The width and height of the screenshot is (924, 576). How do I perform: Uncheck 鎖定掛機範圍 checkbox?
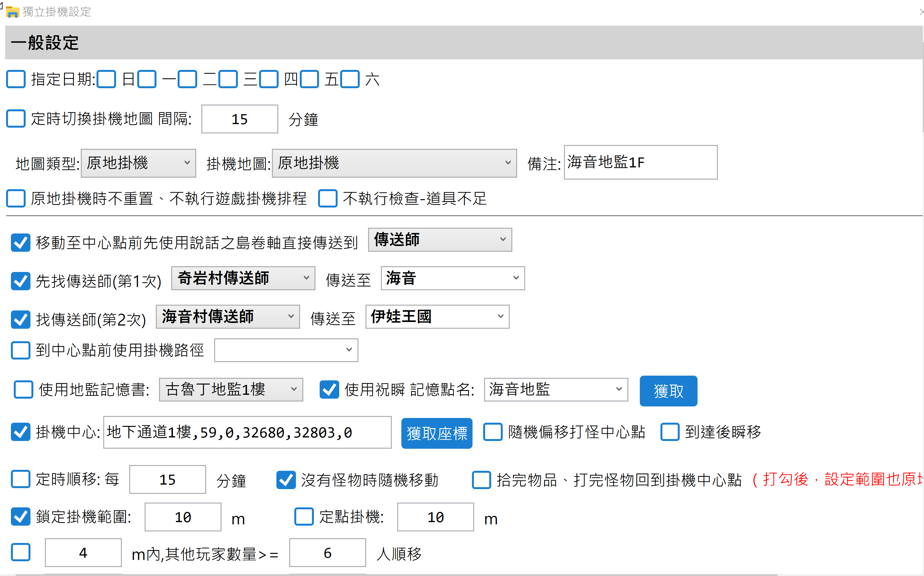[21, 517]
